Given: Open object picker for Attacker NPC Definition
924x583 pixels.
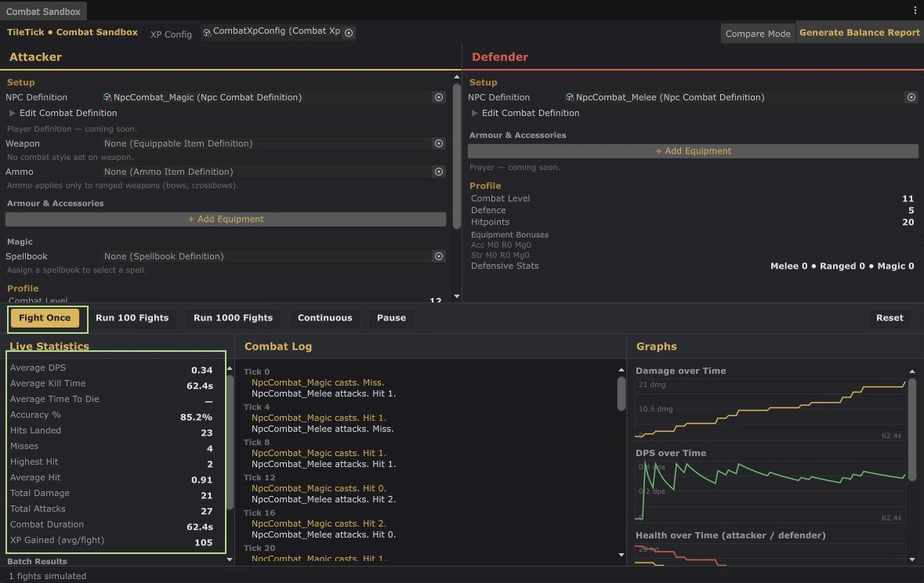Looking at the screenshot, I should pos(438,97).
